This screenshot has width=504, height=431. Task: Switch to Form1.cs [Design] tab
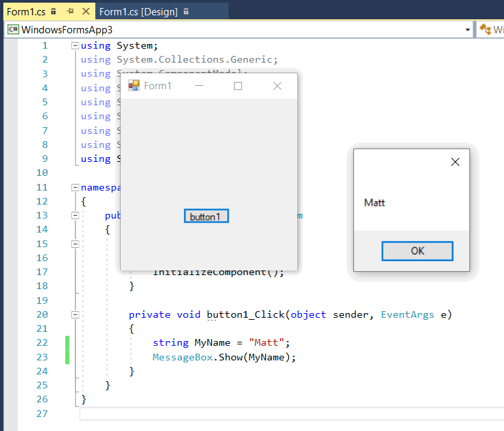pyautogui.click(x=138, y=12)
